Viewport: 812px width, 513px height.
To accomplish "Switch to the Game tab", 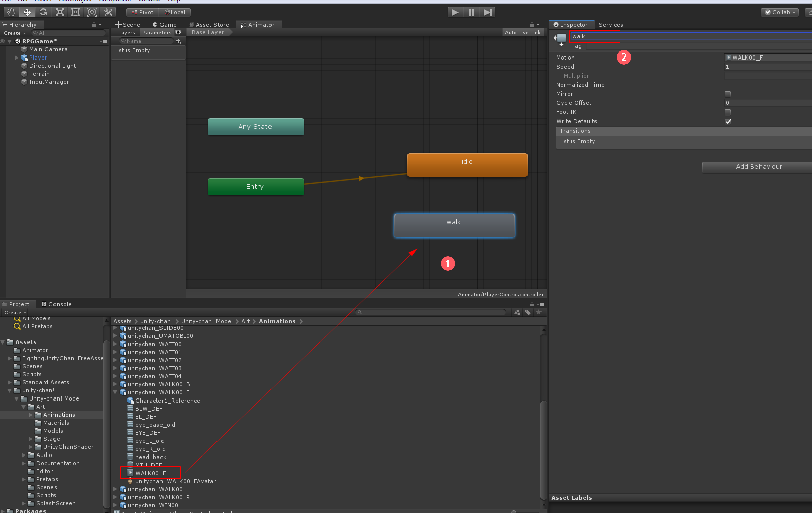I will [165, 25].
